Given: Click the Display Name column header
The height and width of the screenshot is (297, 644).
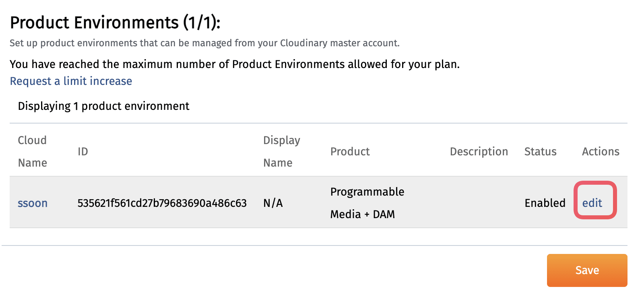Looking at the screenshot, I should click(x=281, y=151).
